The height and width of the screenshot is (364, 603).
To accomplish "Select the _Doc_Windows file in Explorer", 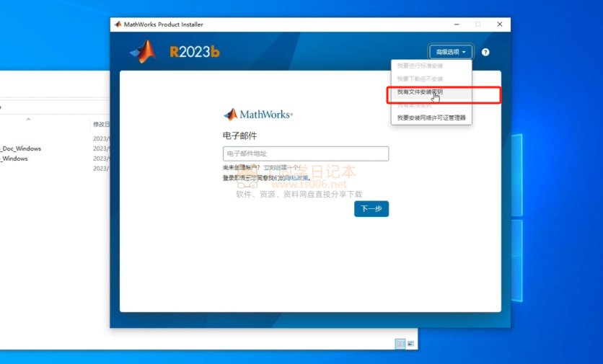I will point(21,148).
